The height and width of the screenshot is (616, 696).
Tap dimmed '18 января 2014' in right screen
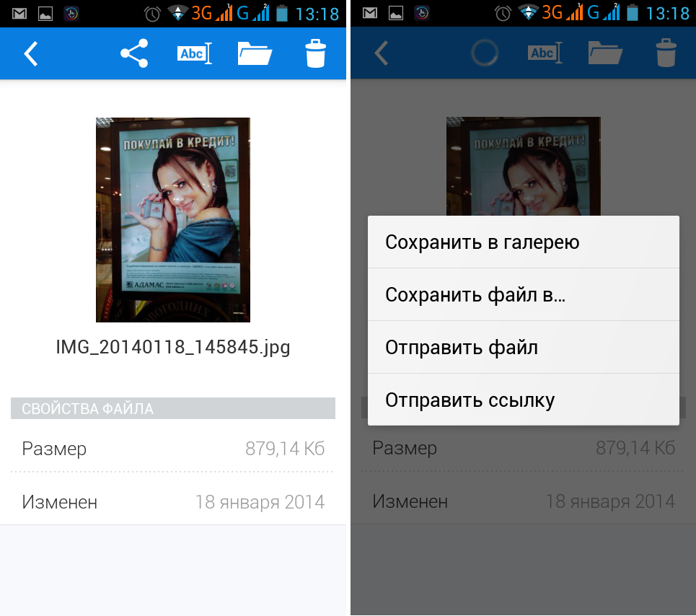tap(611, 501)
